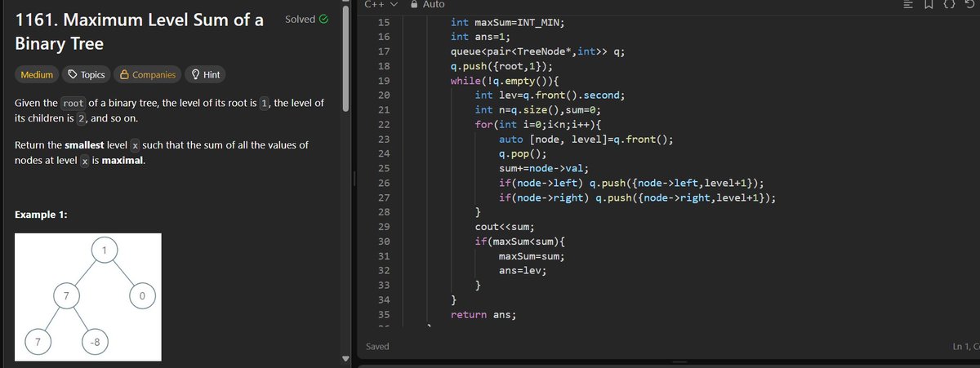
Task: Click the 'Solved' status text
Action: (x=300, y=19)
